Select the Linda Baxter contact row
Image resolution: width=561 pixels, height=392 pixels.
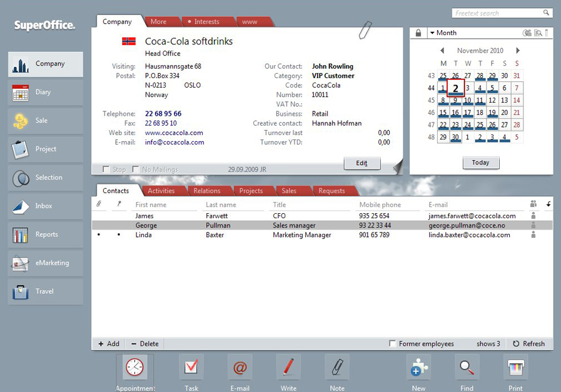[322, 235]
